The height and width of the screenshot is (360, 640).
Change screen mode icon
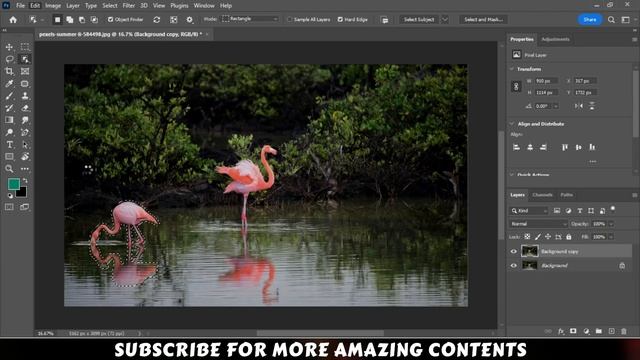pyautogui.click(x=25, y=207)
